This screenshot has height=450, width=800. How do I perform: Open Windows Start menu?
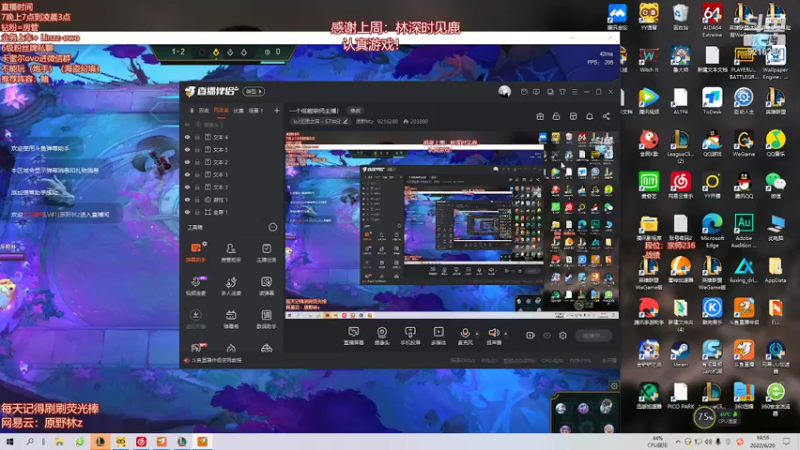10,442
